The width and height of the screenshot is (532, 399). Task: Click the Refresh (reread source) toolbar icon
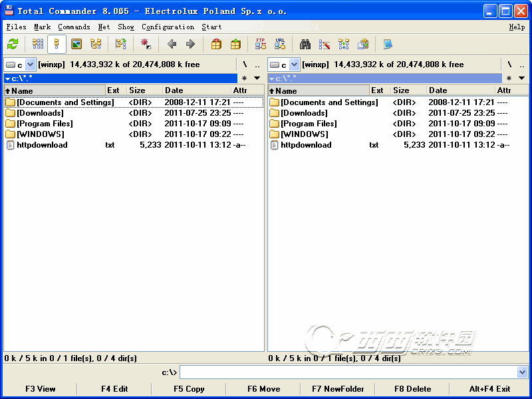coord(13,44)
